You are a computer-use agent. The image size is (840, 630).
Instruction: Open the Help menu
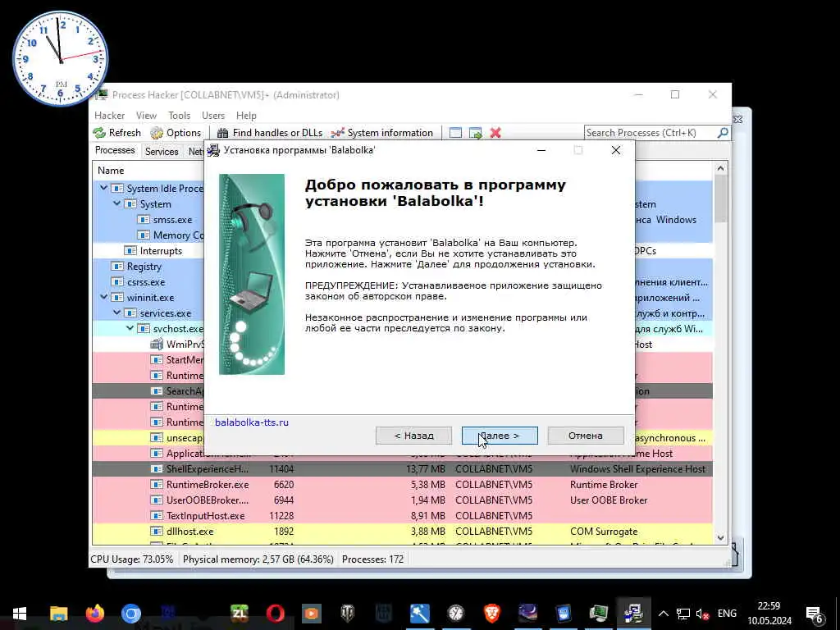coord(246,115)
